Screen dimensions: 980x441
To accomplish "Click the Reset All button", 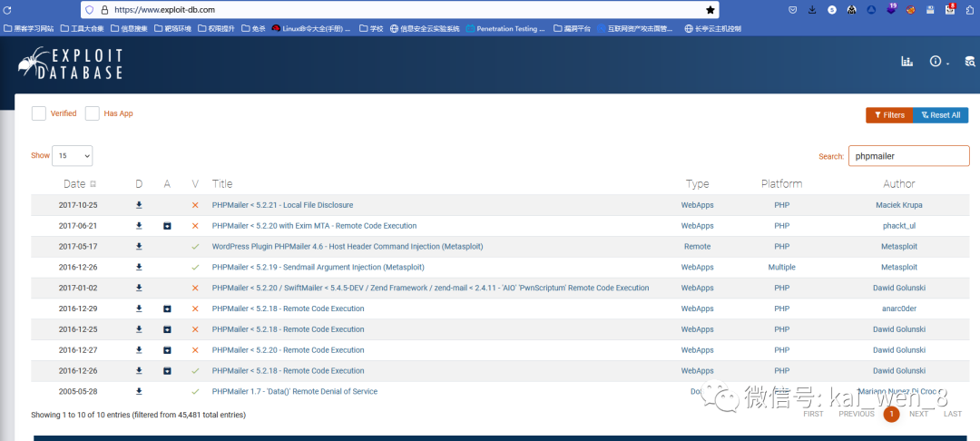I will tap(941, 115).
